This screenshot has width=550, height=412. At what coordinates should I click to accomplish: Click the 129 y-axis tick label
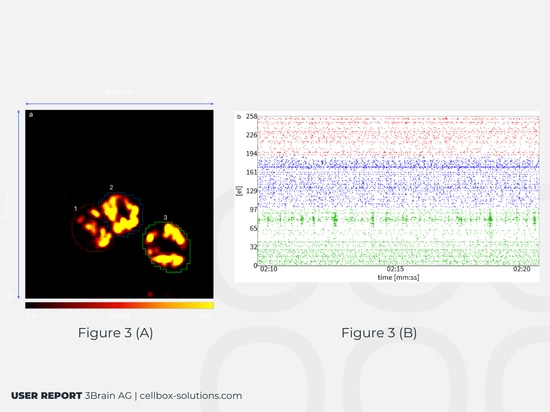coord(251,191)
